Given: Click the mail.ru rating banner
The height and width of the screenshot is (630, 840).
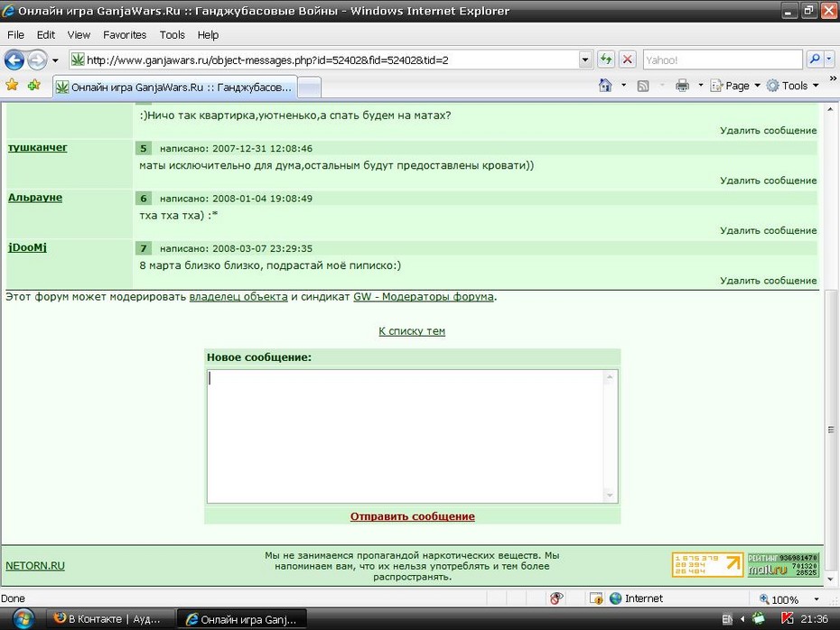Looking at the screenshot, I should click(x=783, y=565).
